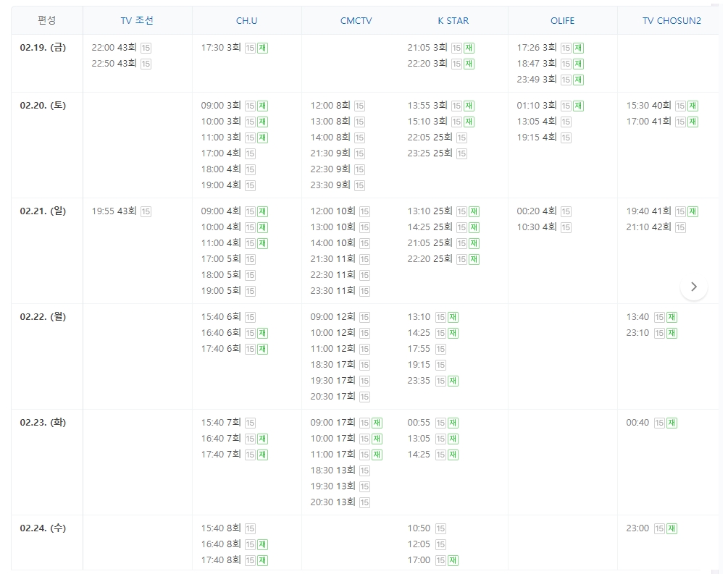Viewport: 728px width, 574px height.
Task: Click the 15 badge beside OLIFE 19:15 4회
Action: click(566, 138)
